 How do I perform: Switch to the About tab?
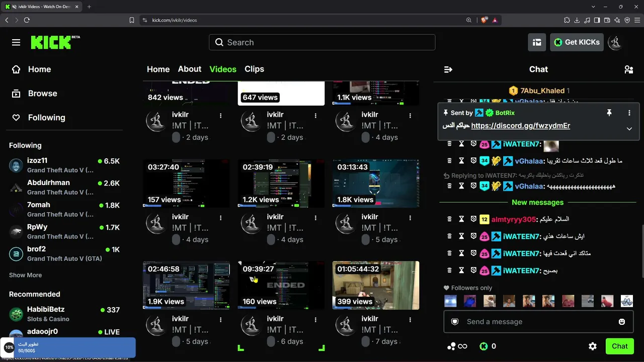(x=190, y=69)
